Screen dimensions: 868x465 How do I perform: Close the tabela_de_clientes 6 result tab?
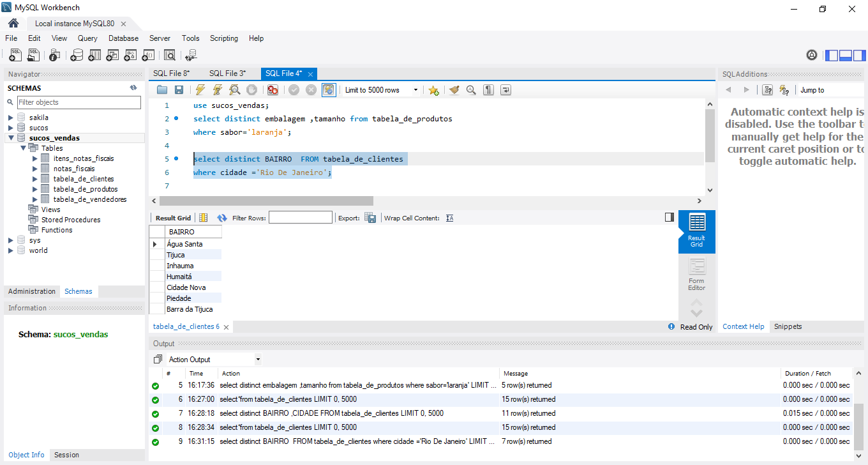tap(226, 327)
